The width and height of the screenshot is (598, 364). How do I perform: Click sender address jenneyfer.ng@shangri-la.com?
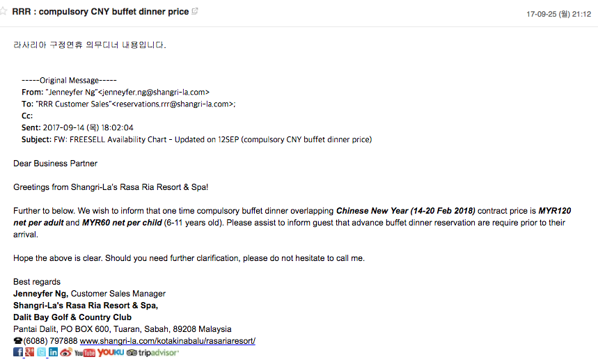[154, 93]
